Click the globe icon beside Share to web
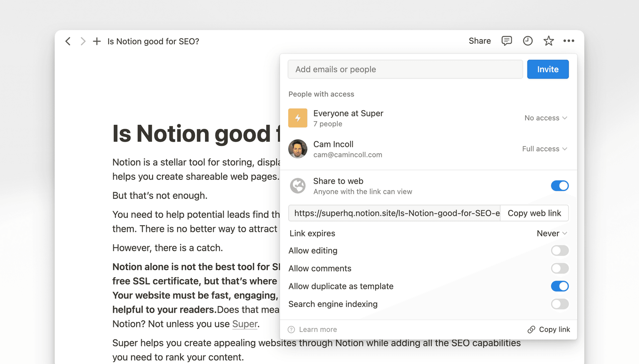Viewport: 639px width, 364px height. click(x=298, y=186)
